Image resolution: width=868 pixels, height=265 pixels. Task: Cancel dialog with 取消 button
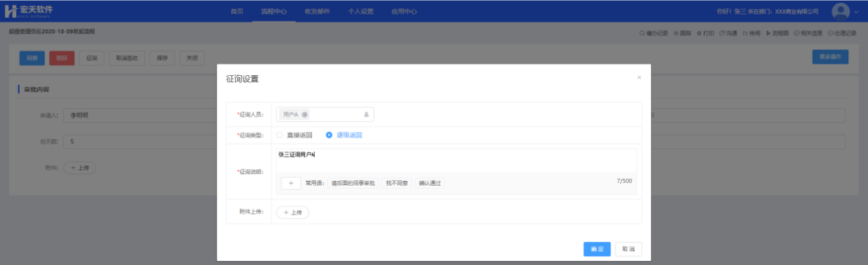click(x=628, y=249)
